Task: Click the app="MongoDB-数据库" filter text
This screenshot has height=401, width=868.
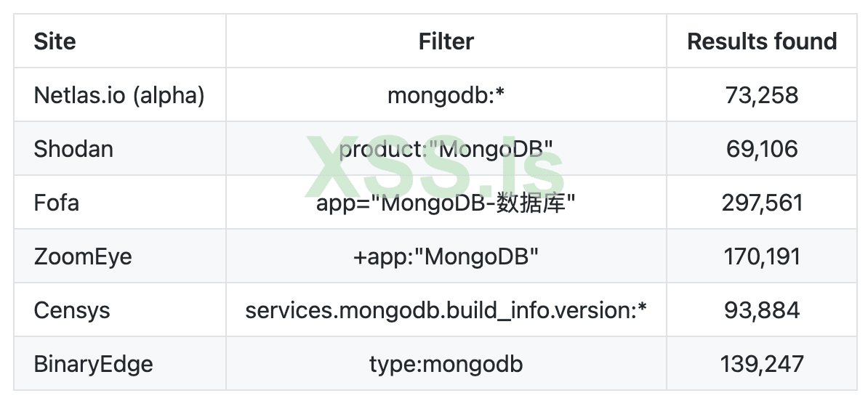Action: point(446,203)
